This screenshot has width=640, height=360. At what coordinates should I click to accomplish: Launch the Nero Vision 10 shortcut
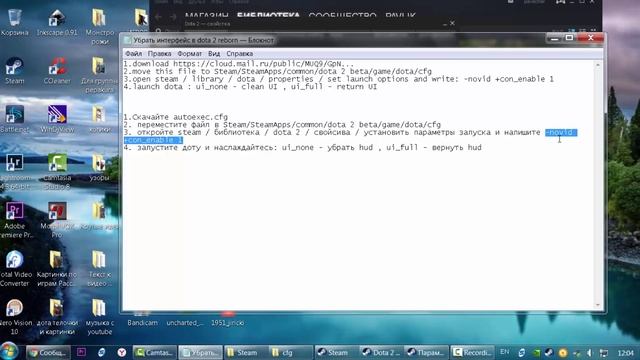14,316
